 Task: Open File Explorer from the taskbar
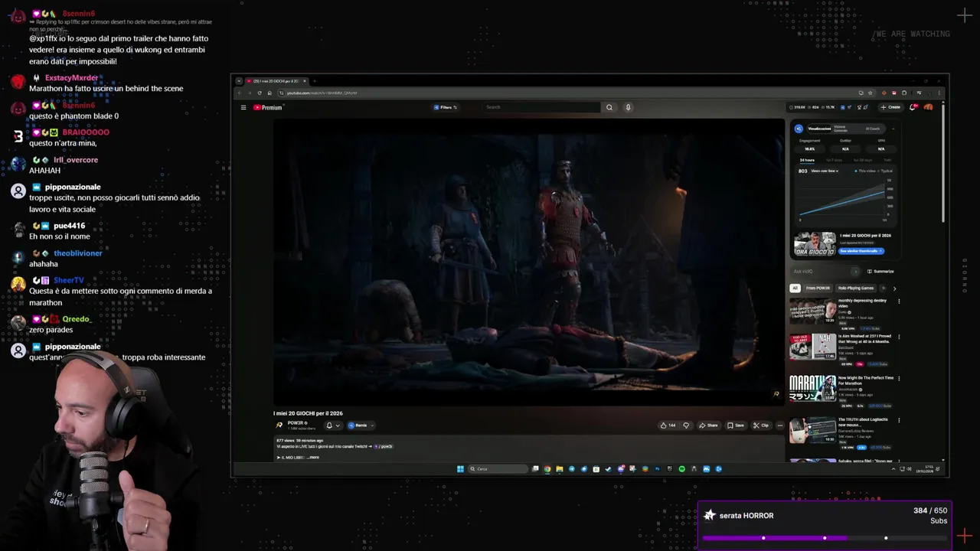pyautogui.click(x=560, y=469)
